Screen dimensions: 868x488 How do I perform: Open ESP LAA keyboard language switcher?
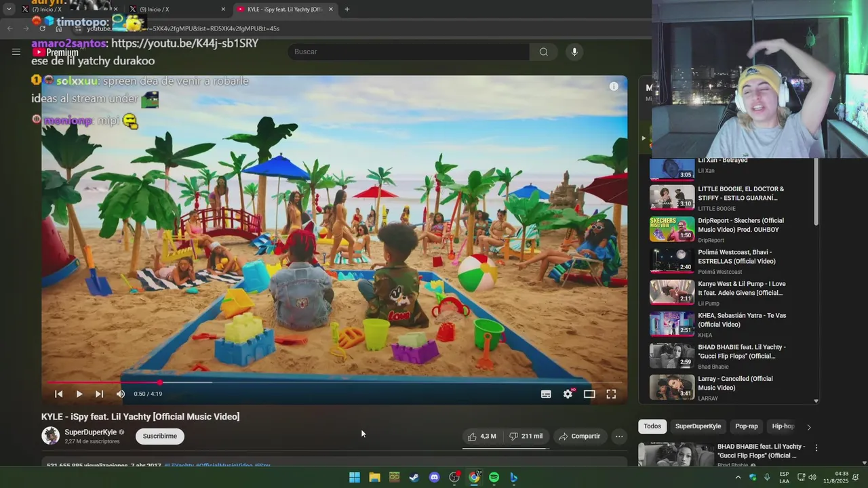(785, 477)
